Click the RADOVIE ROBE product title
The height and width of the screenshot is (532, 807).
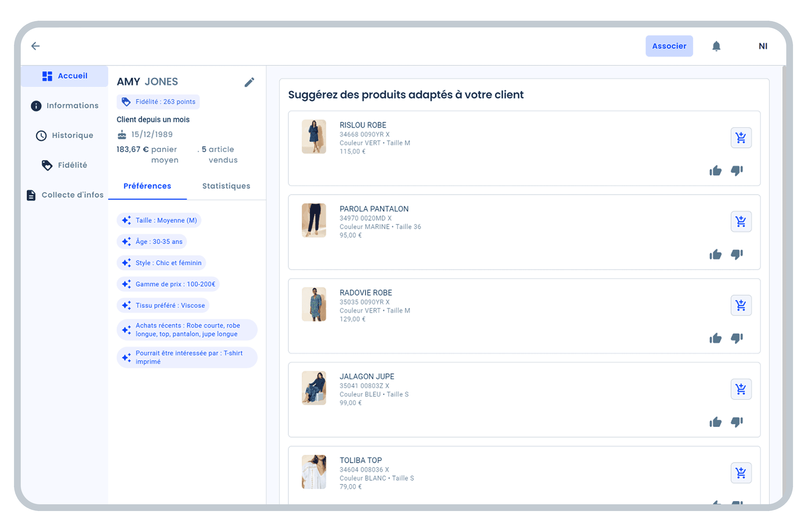tap(366, 293)
